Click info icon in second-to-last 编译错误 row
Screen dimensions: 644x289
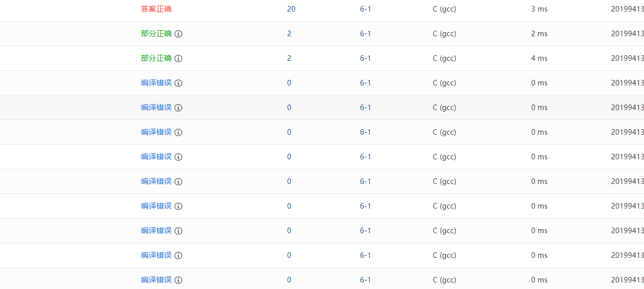coord(178,256)
